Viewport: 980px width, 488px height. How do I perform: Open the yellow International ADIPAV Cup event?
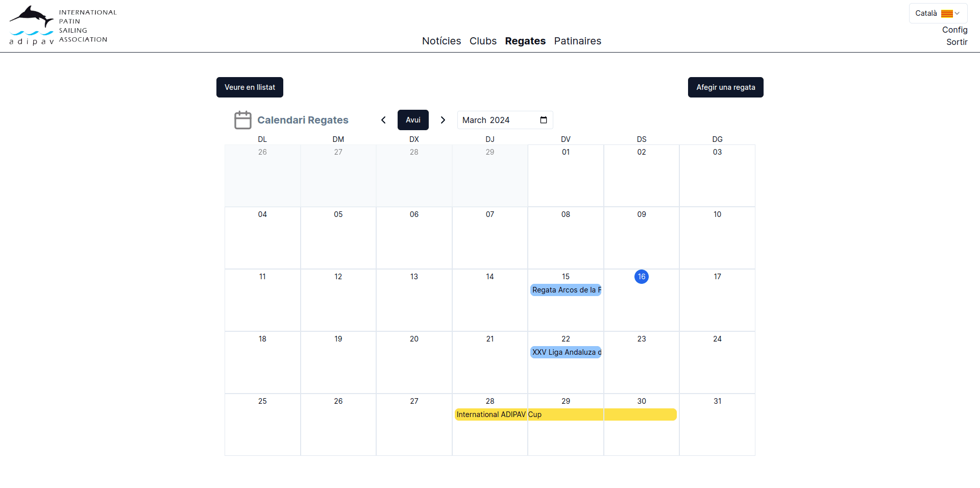[565, 414]
